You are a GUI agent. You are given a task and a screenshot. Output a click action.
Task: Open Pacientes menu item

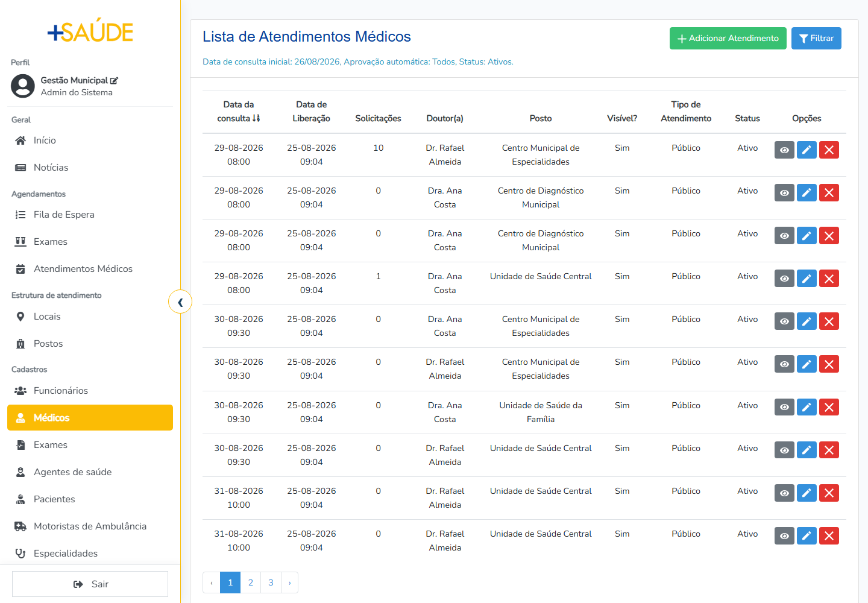[90, 499]
